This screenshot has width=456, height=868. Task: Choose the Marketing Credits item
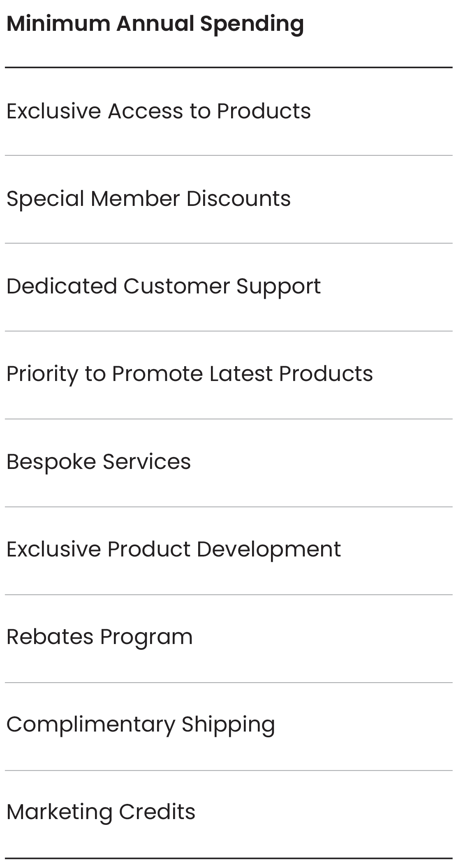(x=101, y=812)
